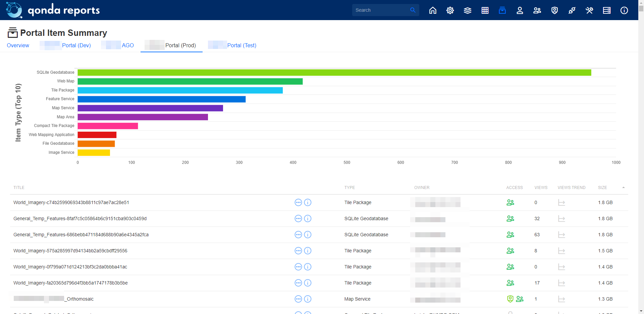Click the server database icon in the navbar

click(607, 10)
